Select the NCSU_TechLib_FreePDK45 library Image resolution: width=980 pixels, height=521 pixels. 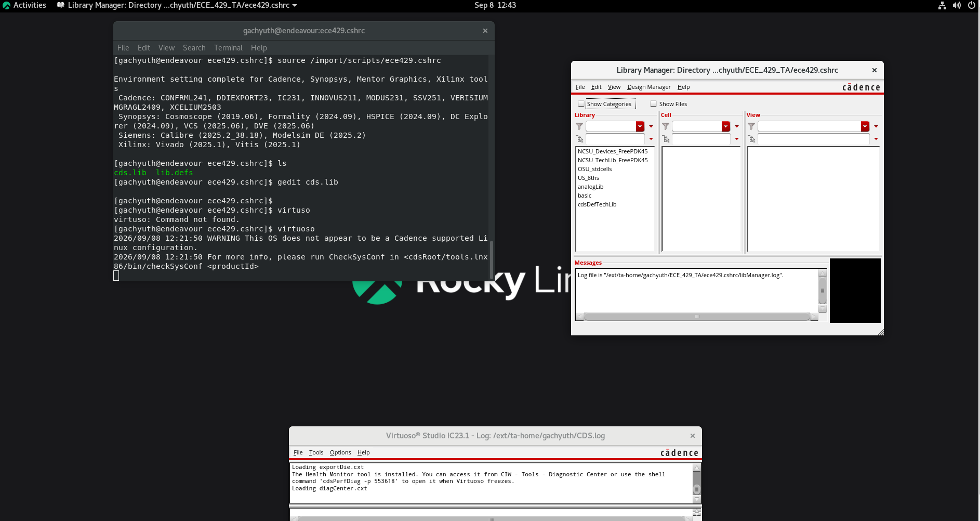click(x=613, y=160)
